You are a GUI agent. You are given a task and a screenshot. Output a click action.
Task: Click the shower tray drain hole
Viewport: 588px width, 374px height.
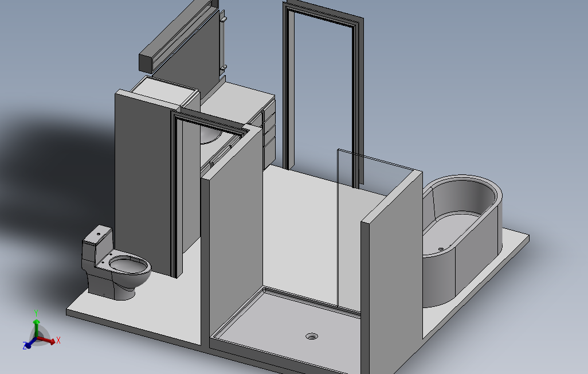click(x=312, y=337)
